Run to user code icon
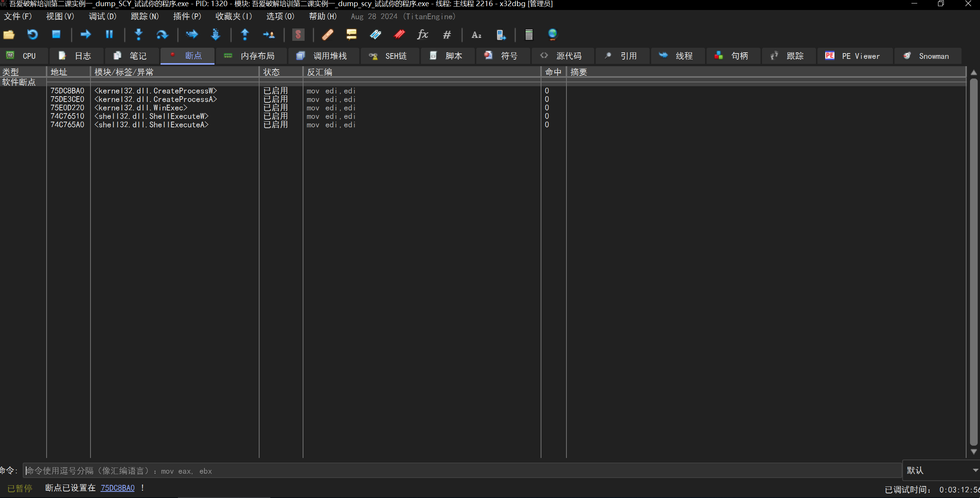The width and height of the screenshot is (980, 498). coord(269,35)
